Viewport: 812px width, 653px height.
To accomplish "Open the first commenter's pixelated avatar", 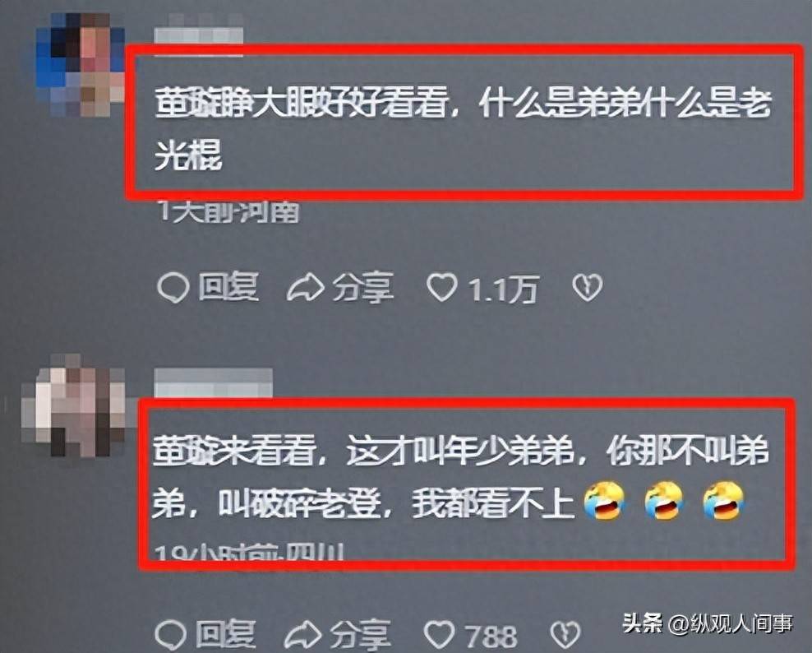I will click(81, 64).
